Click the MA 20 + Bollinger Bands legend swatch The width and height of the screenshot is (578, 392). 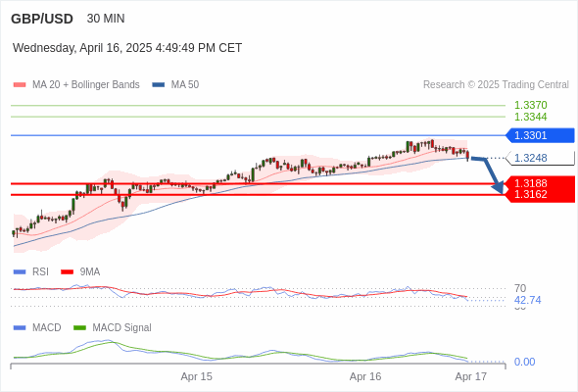coord(20,85)
